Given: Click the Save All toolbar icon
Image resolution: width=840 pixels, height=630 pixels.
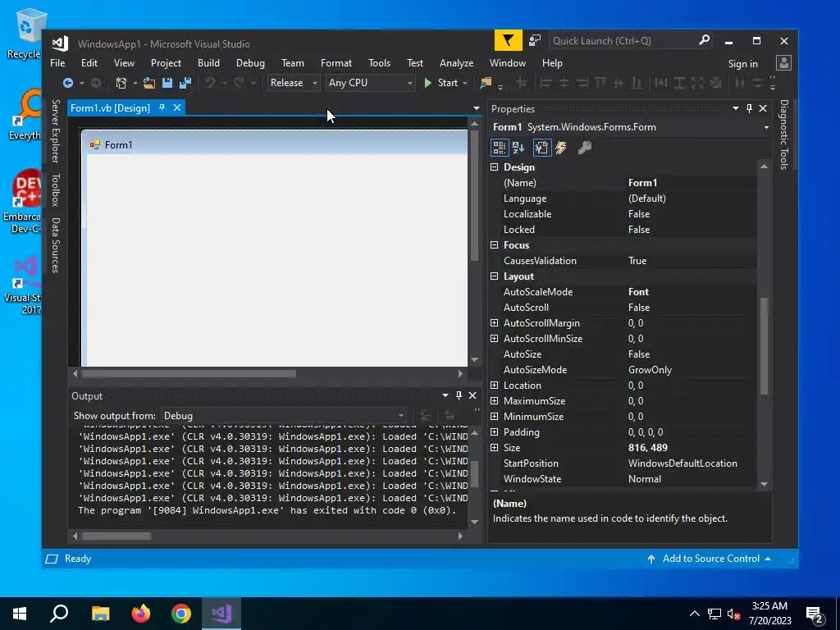Looking at the screenshot, I should point(185,83).
